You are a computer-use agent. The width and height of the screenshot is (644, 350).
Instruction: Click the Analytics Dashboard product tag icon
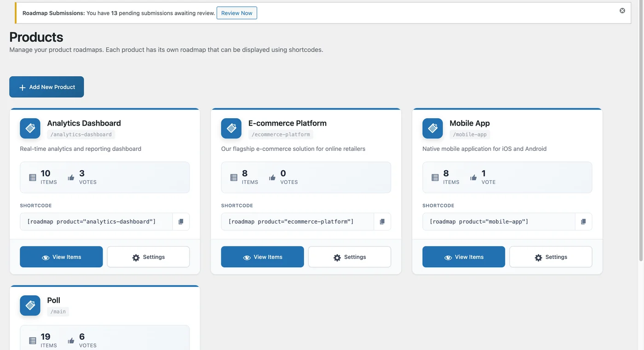(x=30, y=128)
